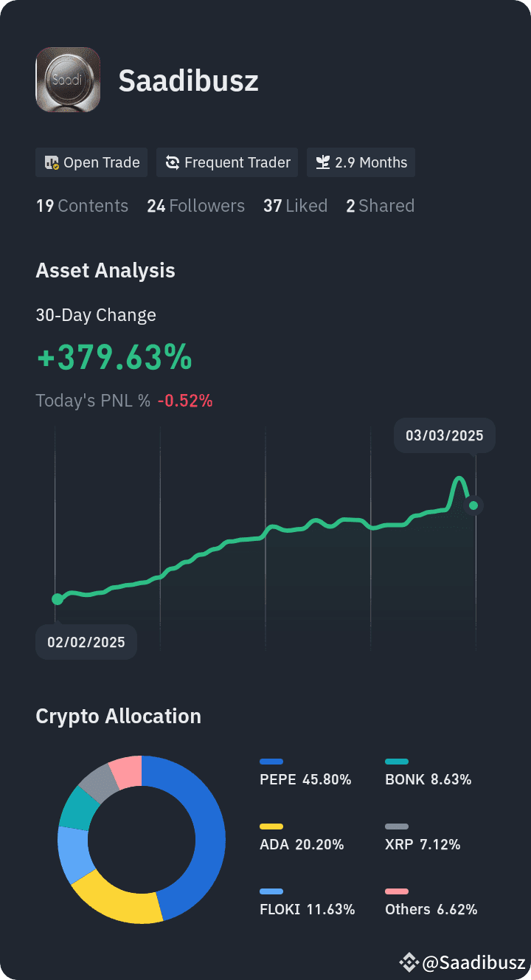Select the ADA yellow legend swatch
The width and height of the screenshot is (531, 980).
tap(271, 827)
